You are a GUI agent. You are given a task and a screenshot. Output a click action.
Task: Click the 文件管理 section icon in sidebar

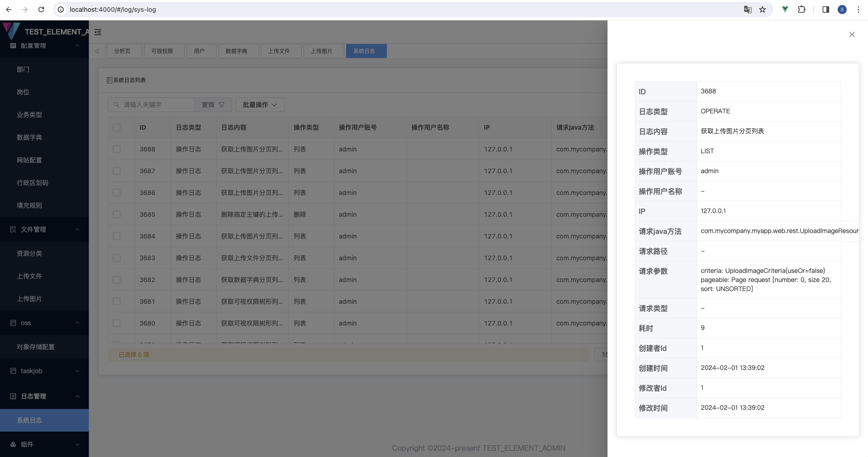click(12, 229)
